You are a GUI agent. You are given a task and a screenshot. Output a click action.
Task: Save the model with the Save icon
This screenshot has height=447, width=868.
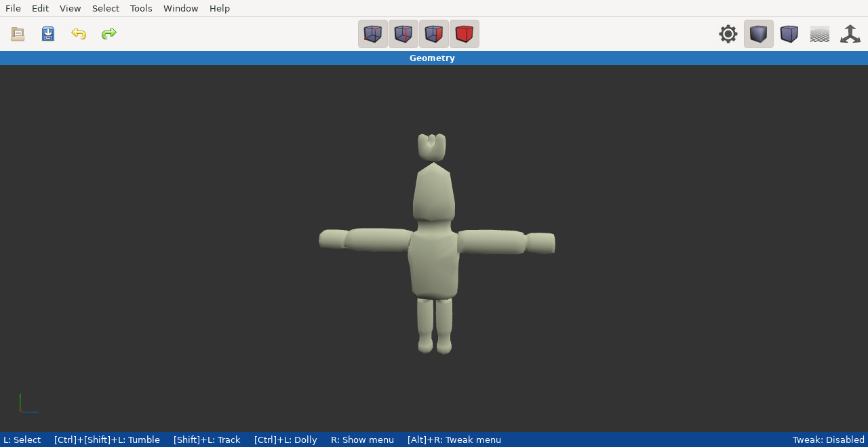coord(48,34)
